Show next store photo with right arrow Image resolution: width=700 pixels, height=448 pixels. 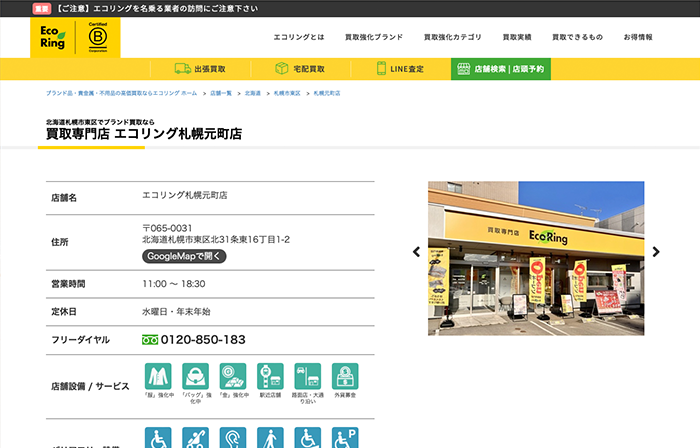coord(656,252)
